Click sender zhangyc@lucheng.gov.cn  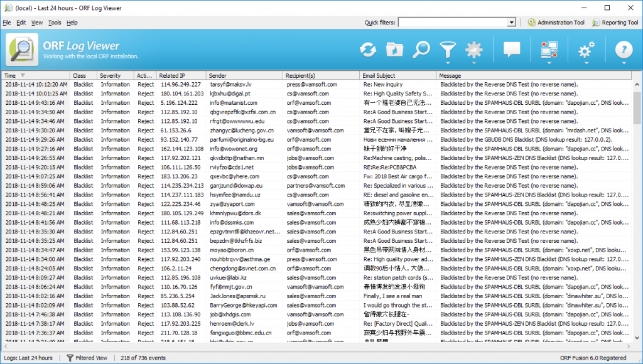pyautogui.click(x=242, y=131)
